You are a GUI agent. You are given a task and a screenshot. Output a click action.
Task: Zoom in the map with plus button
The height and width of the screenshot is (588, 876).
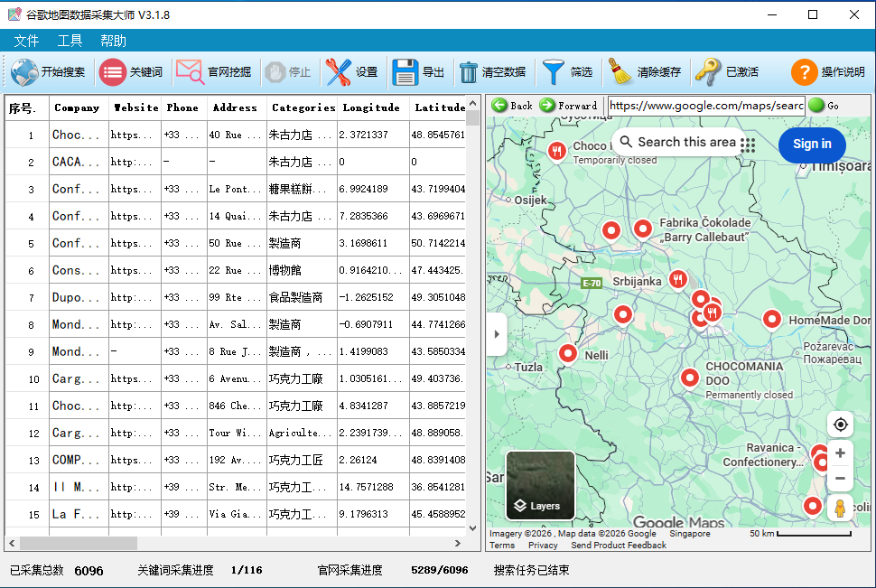point(840,453)
